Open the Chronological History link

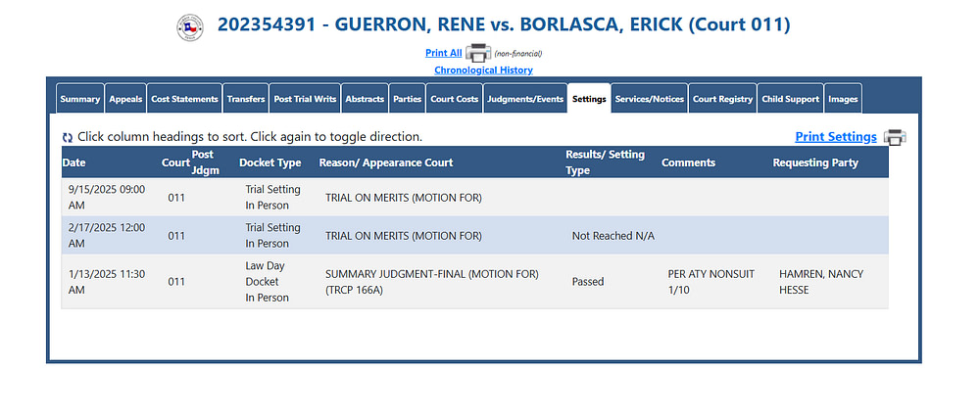[484, 69]
